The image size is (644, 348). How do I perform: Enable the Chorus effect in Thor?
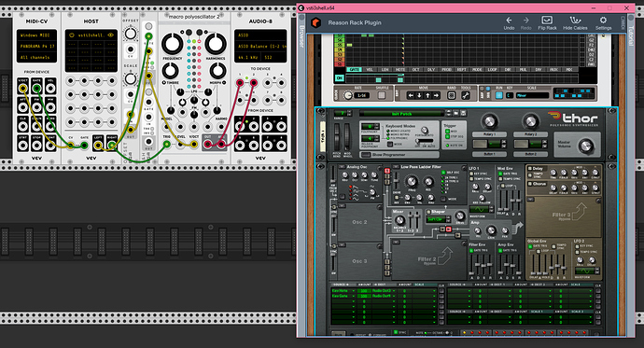point(530,184)
